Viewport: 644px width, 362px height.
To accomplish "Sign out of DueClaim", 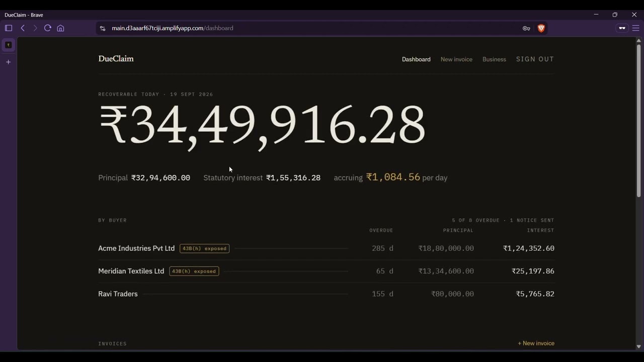I will (x=535, y=59).
